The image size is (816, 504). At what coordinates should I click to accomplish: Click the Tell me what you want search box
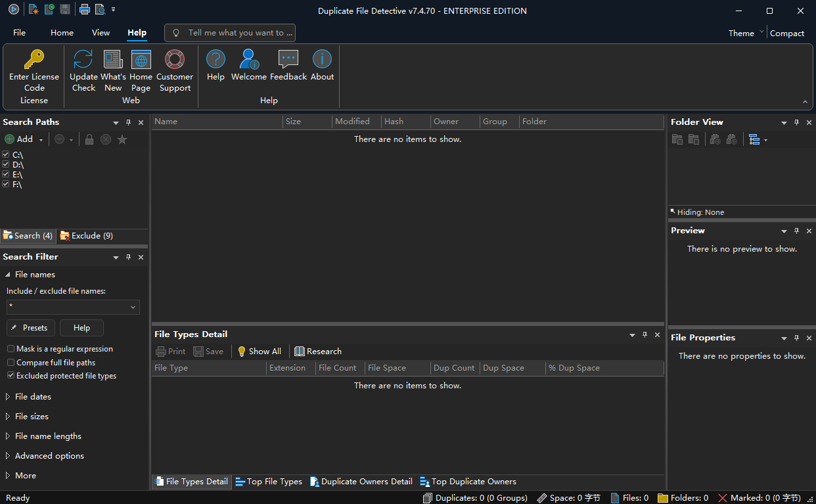click(230, 33)
